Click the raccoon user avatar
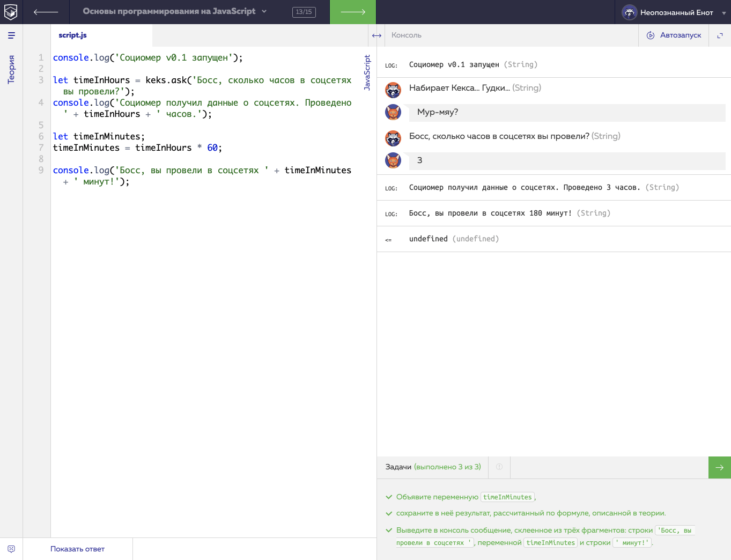The width and height of the screenshot is (731, 560). click(629, 12)
